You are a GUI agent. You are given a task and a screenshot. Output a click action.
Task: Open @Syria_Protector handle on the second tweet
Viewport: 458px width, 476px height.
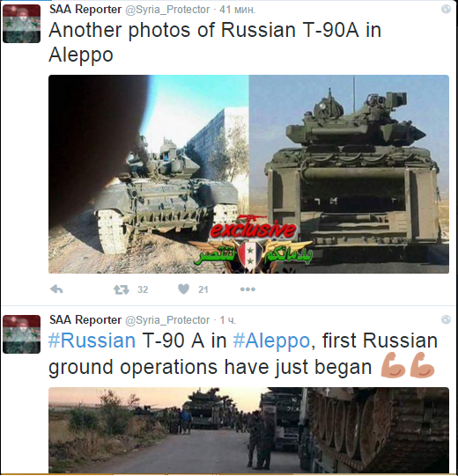click(167, 320)
